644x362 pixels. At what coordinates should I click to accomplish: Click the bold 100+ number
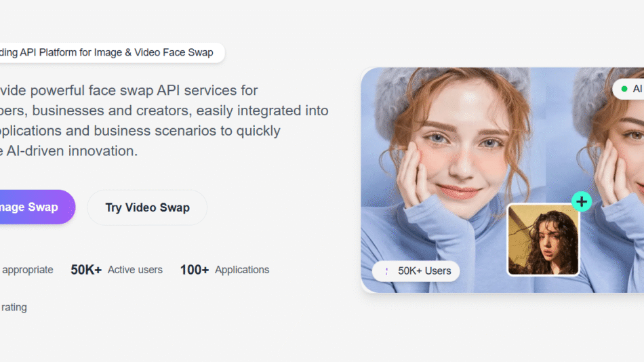195,270
